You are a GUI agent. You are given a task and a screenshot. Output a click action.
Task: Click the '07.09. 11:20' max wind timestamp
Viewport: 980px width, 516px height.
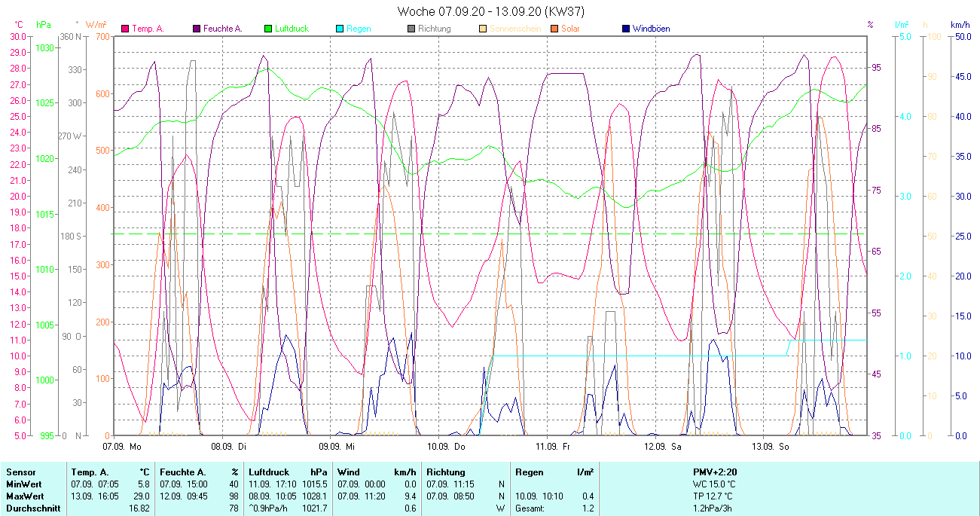[361, 496]
